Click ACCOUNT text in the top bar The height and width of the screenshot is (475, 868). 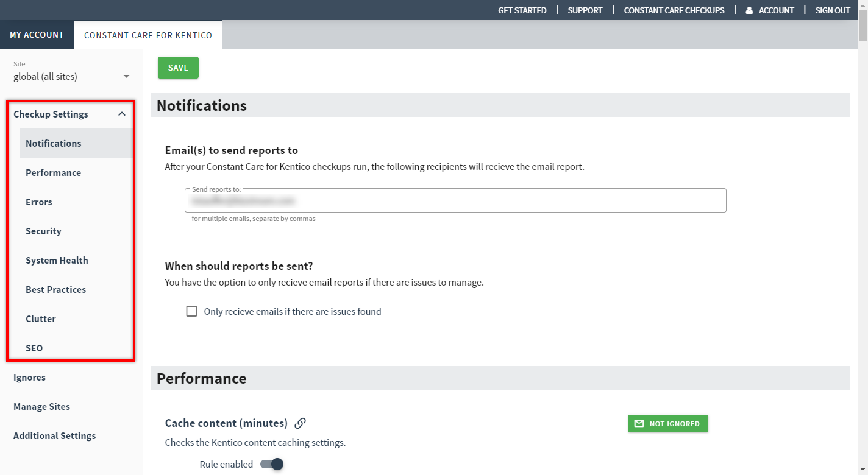tap(776, 10)
